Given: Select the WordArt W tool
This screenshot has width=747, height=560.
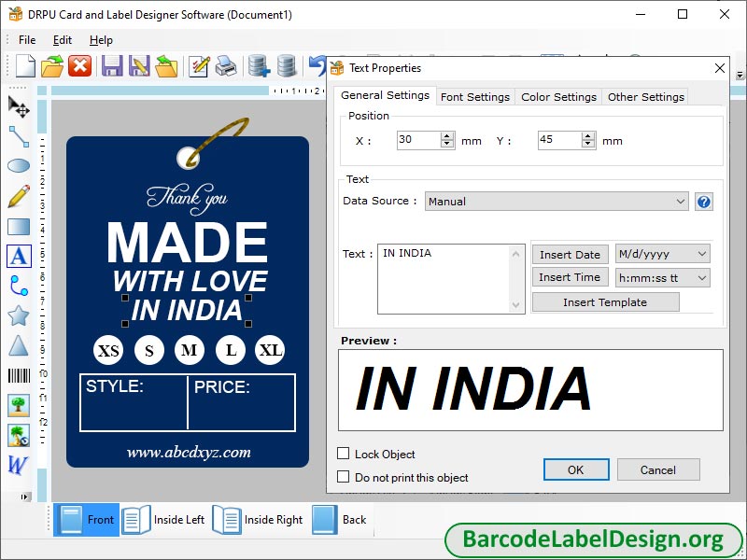Looking at the screenshot, I should (18, 465).
